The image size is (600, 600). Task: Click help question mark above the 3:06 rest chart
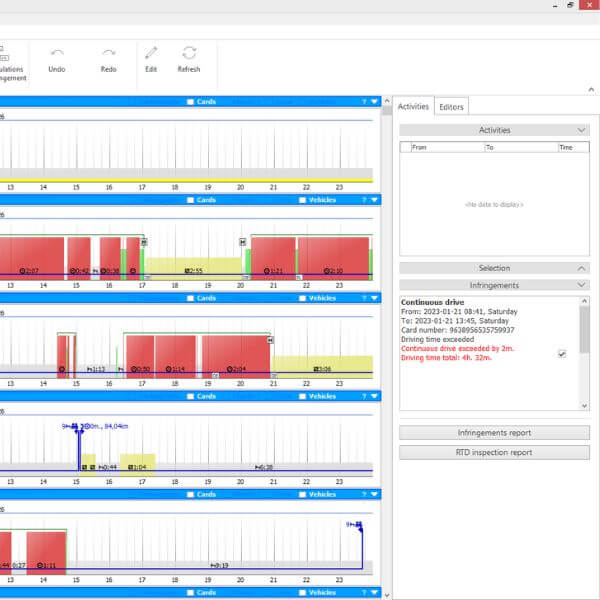click(364, 298)
